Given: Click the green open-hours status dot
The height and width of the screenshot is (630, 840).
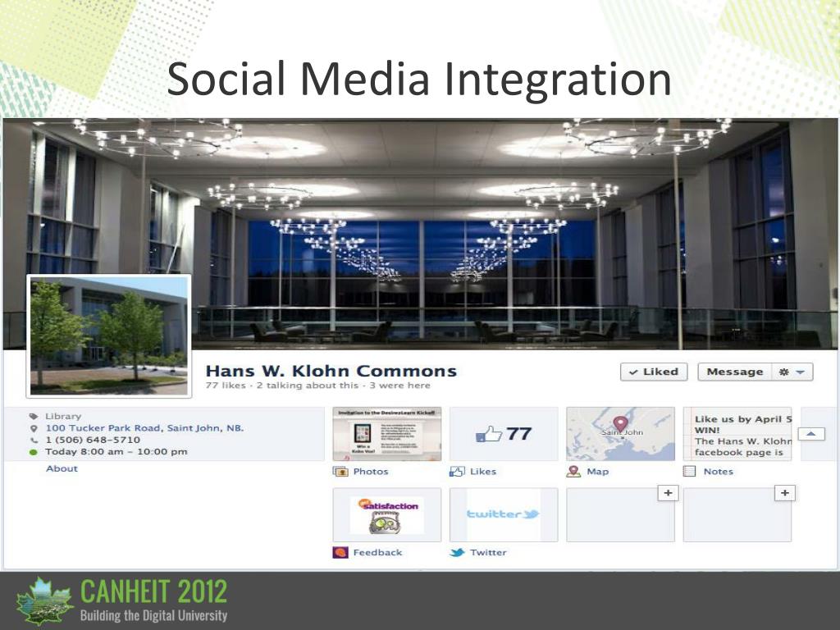Looking at the screenshot, I should click(x=33, y=452).
